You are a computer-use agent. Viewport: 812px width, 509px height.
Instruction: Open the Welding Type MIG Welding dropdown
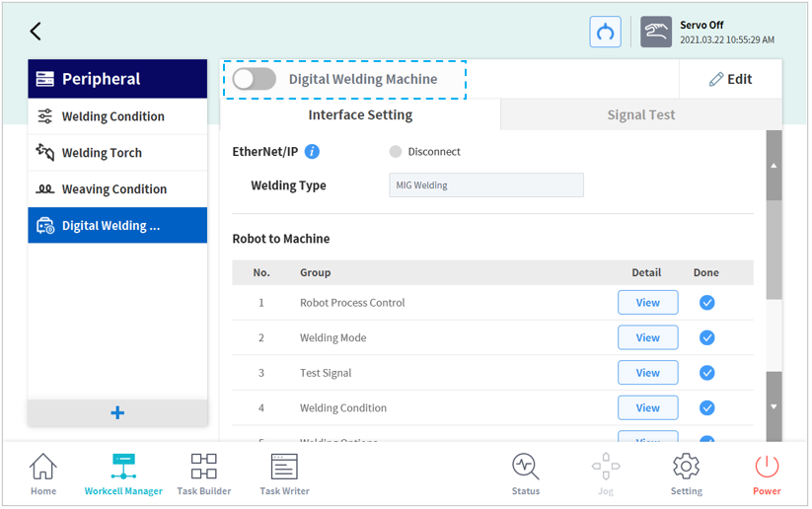[485, 185]
